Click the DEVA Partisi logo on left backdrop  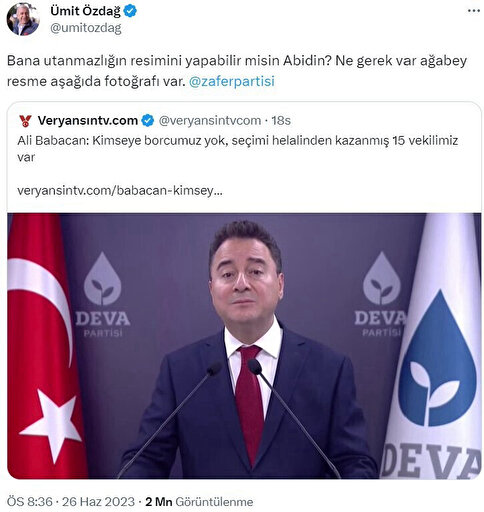(103, 295)
